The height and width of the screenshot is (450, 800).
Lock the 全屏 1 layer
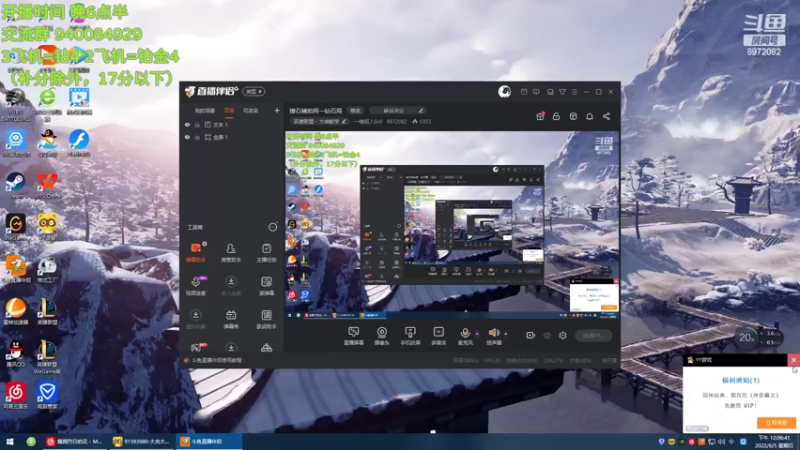click(x=197, y=137)
